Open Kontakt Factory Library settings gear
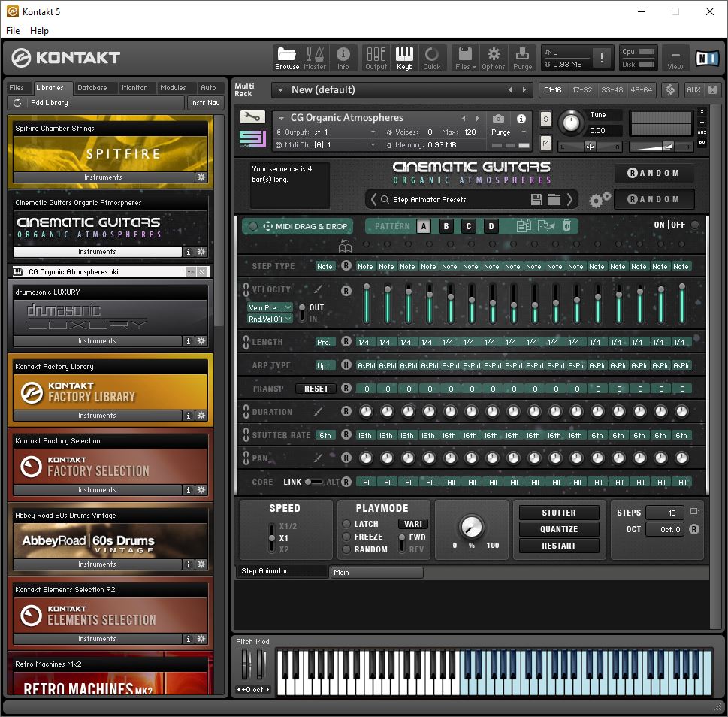Viewport: 728px width, 717px height. [201, 416]
